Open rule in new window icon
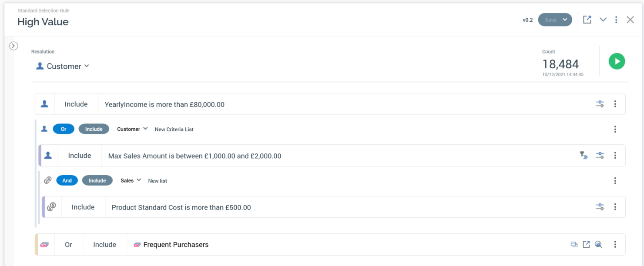644x266 pixels. tap(587, 20)
